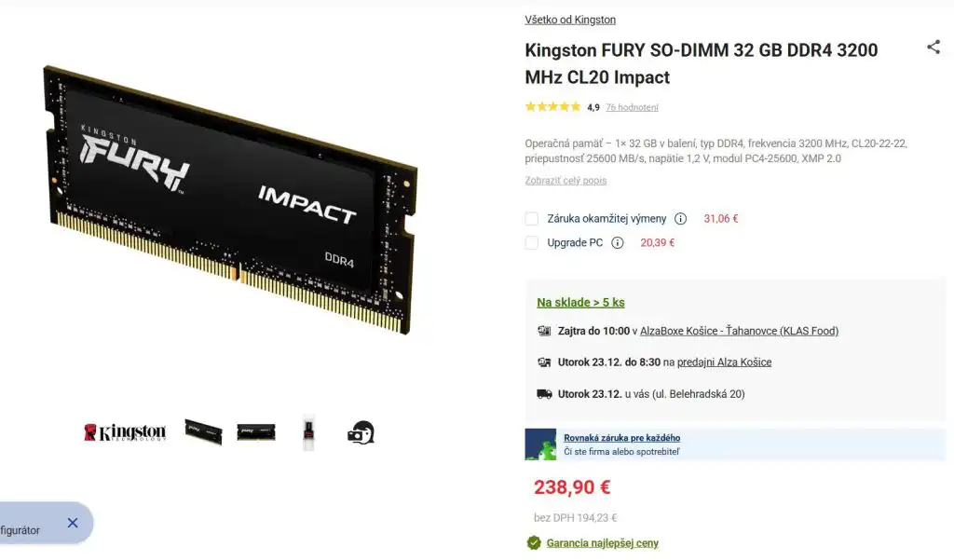
Task: Click the five-star rating icons
Action: pos(553,107)
